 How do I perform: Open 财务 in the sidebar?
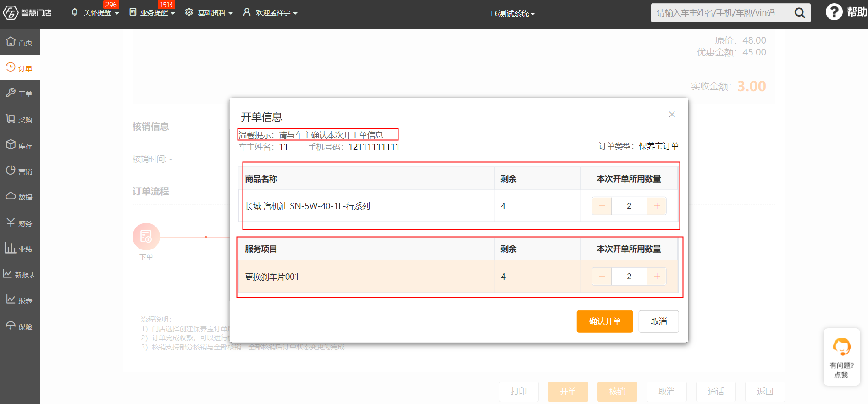(x=20, y=223)
